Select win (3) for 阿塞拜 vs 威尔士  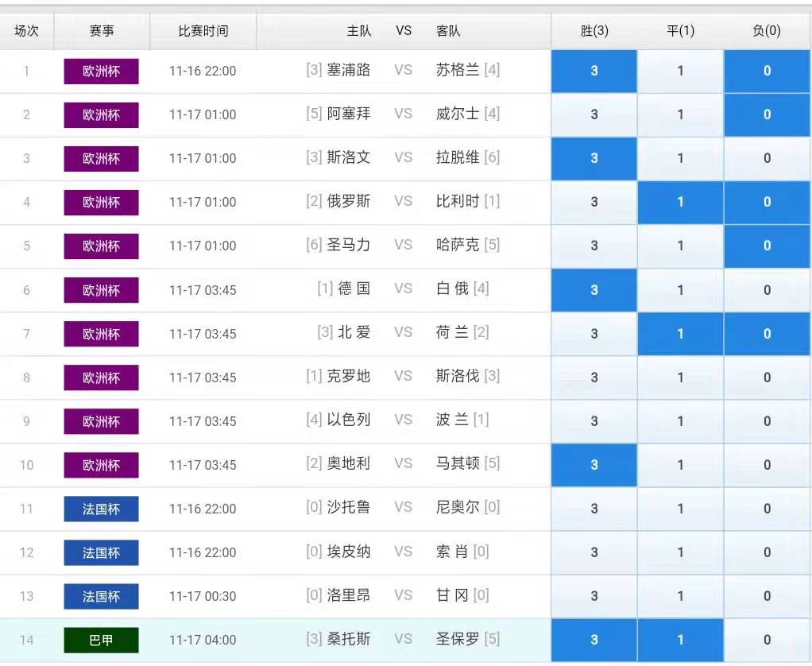point(594,114)
